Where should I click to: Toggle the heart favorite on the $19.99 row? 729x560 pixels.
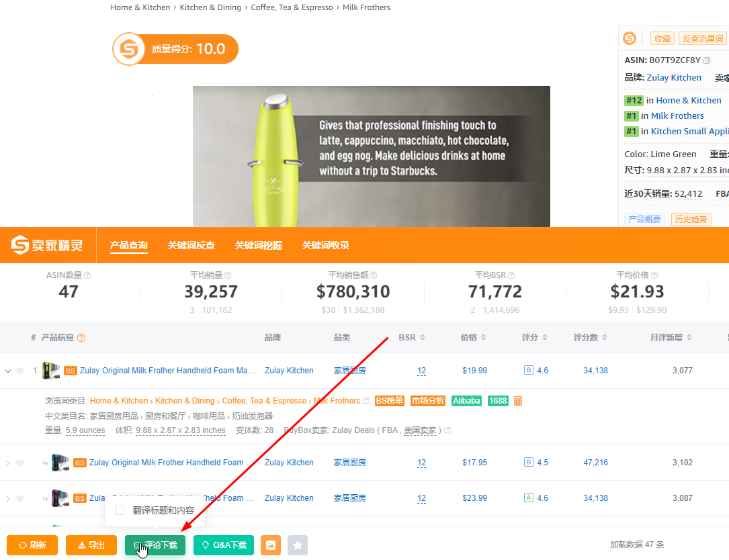19,371
